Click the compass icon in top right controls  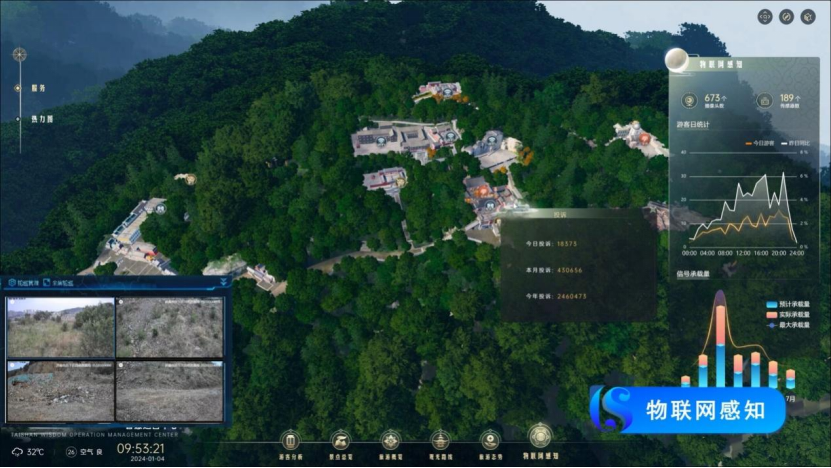coord(786,17)
